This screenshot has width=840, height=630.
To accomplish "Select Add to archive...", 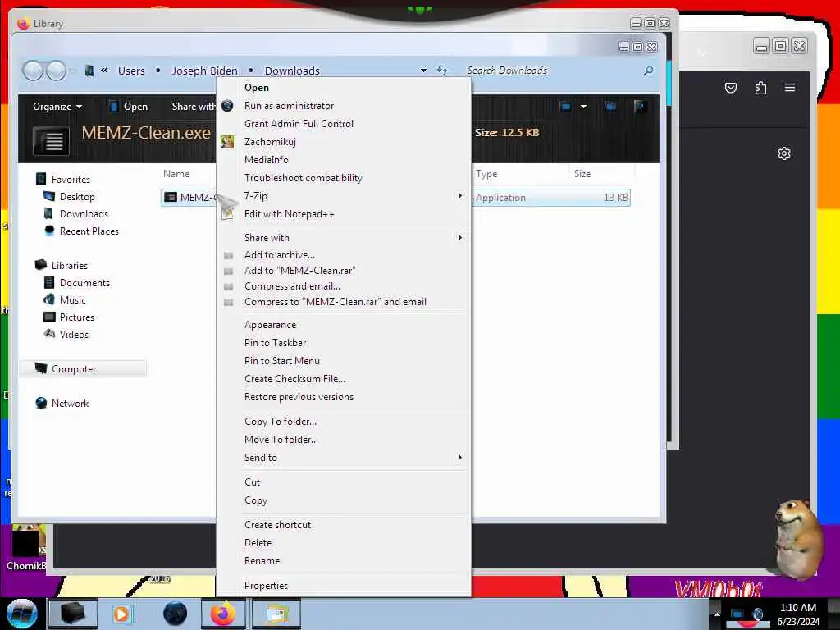I will click(x=279, y=255).
